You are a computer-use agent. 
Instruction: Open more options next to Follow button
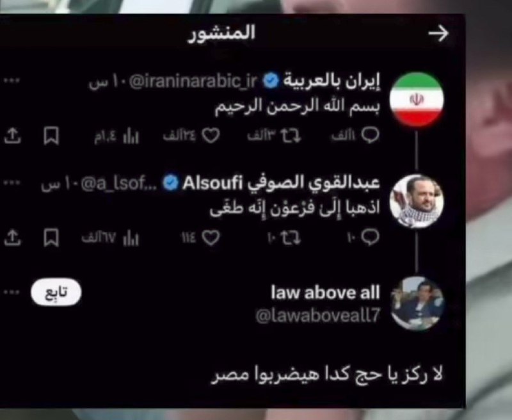(12, 292)
